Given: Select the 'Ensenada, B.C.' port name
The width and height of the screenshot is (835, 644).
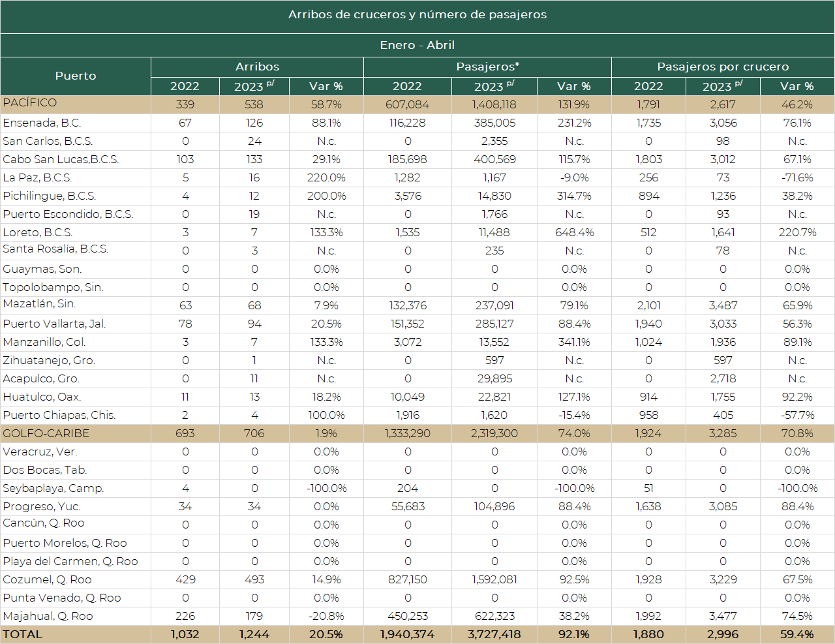Looking at the screenshot, I should coord(42,123).
